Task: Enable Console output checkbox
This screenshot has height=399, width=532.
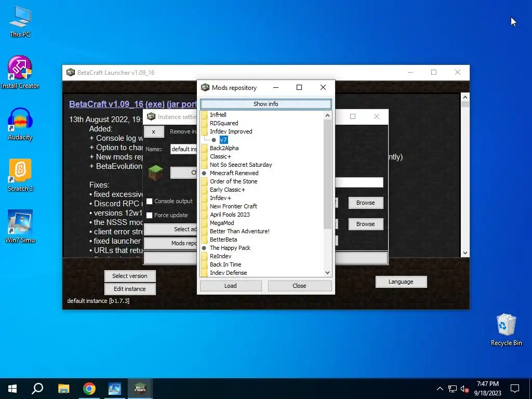Action: pyautogui.click(x=149, y=201)
